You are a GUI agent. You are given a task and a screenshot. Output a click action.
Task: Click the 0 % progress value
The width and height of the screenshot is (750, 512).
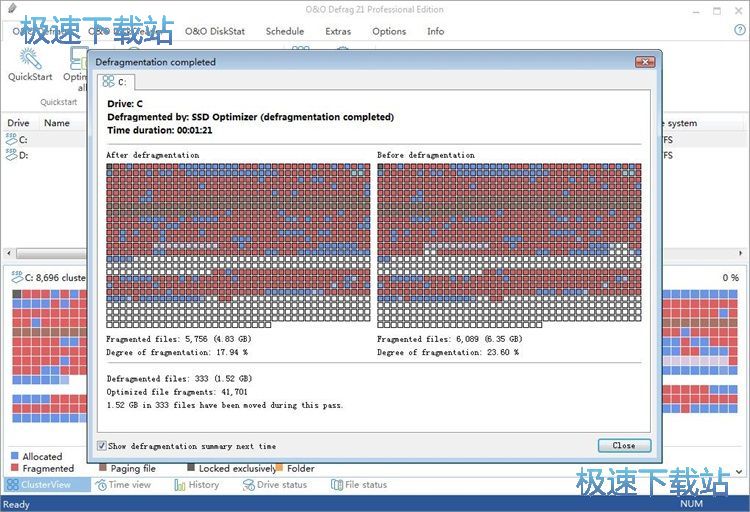(x=730, y=278)
